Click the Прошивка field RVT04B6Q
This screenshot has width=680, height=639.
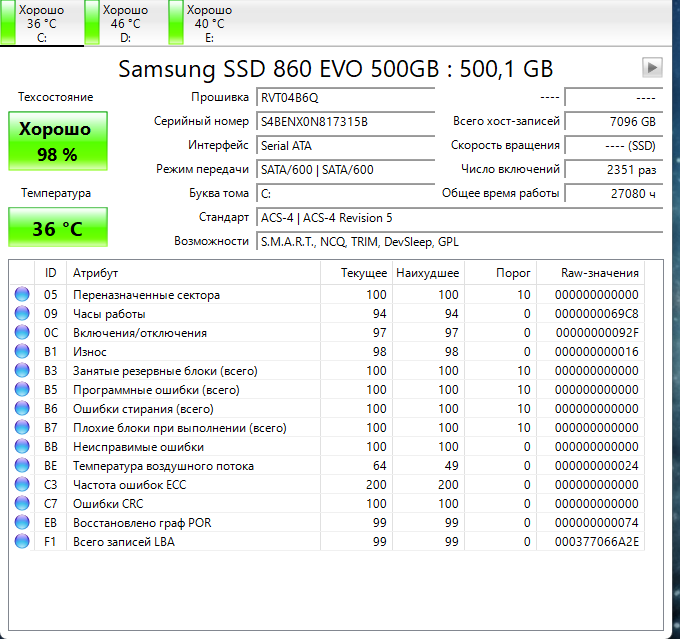pyautogui.click(x=346, y=98)
